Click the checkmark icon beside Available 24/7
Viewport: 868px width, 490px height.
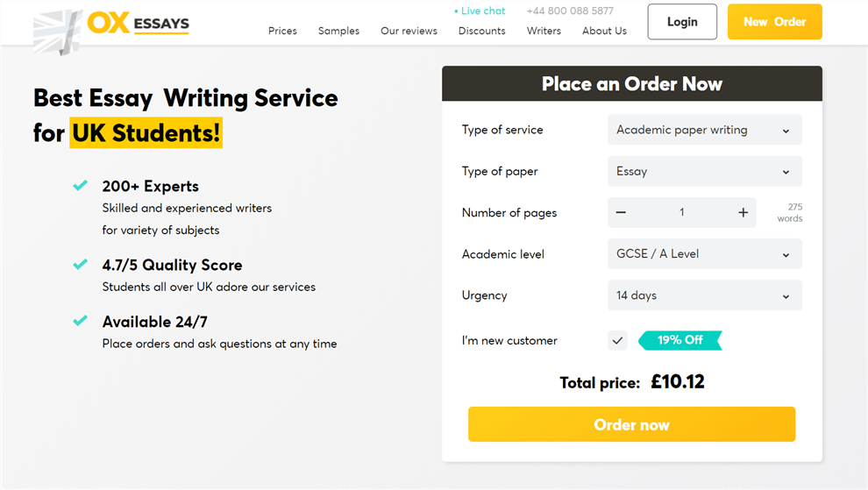tap(81, 321)
